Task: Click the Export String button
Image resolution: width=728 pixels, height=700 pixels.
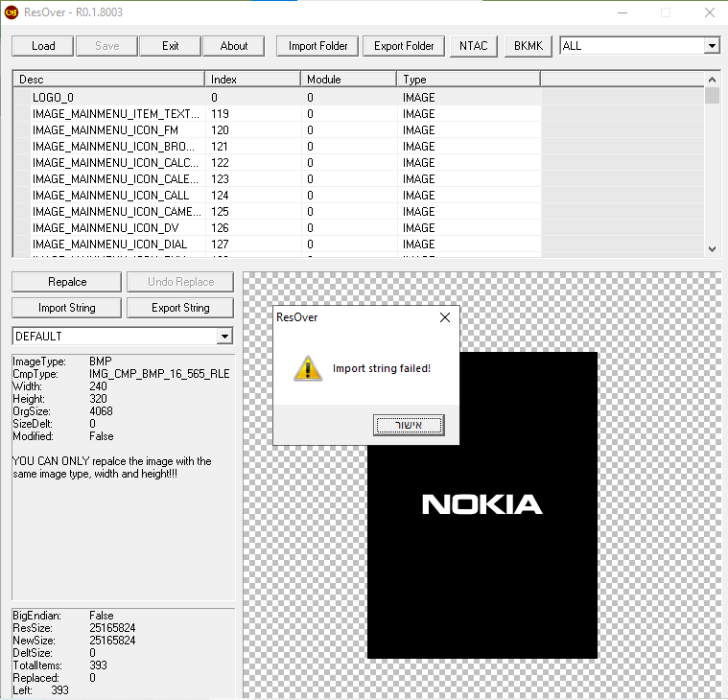Action: pyautogui.click(x=180, y=308)
